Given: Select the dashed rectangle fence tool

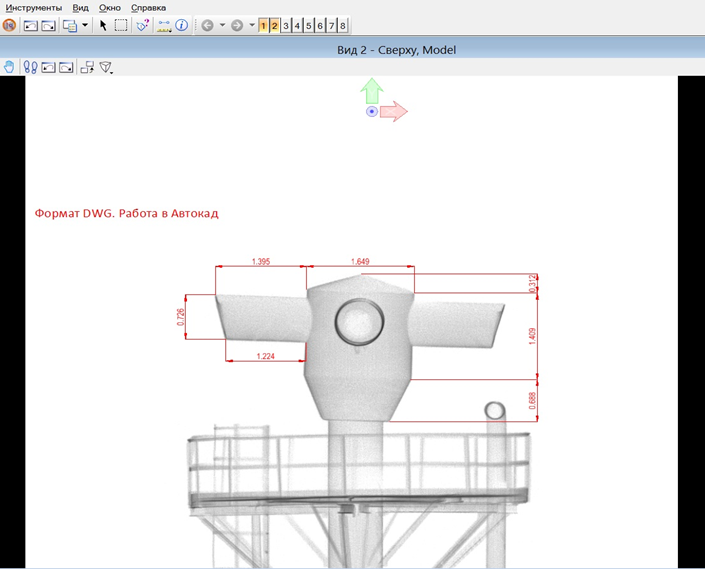Looking at the screenshot, I should click(121, 25).
